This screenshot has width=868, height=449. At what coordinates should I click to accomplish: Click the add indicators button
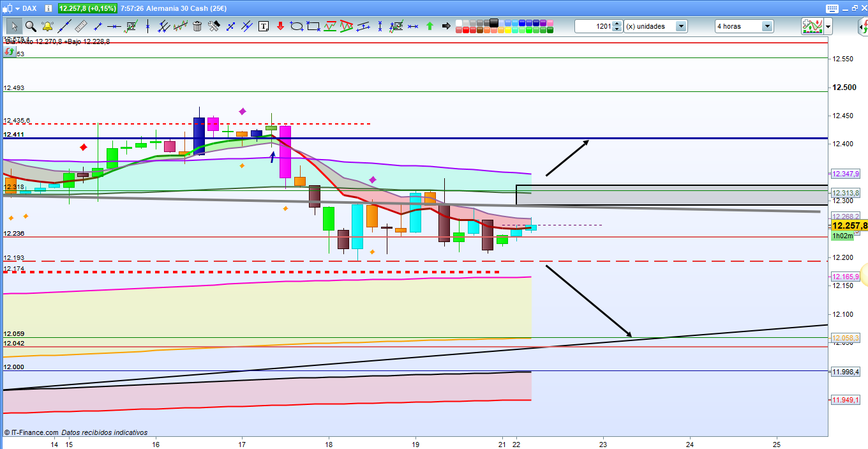tap(812, 26)
